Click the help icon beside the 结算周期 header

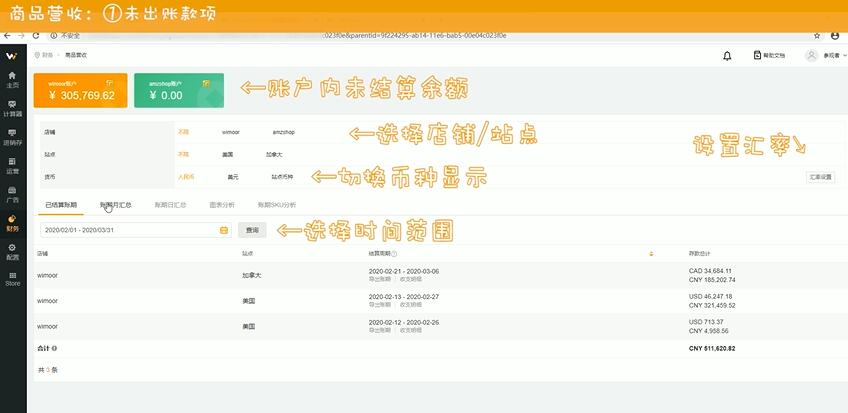394,254
